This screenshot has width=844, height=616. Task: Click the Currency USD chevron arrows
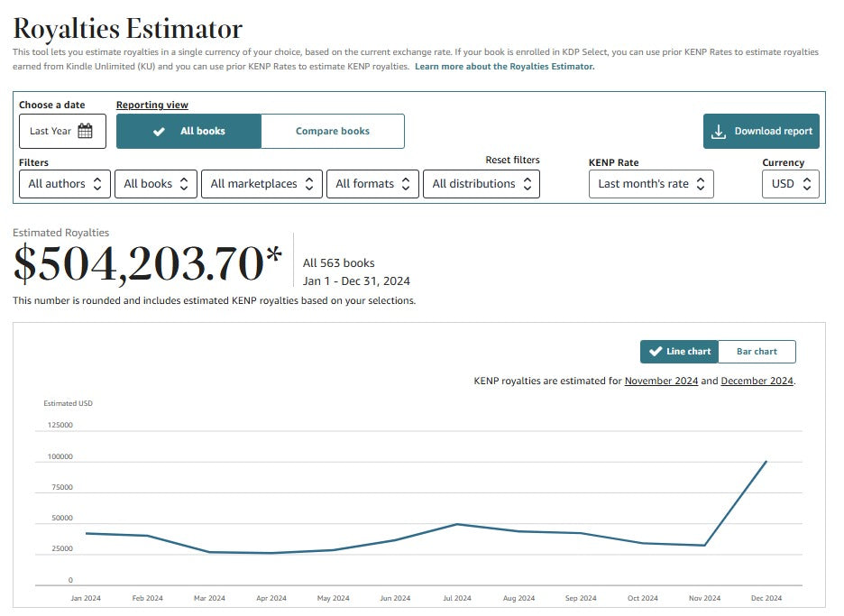[x=807, y=184]
